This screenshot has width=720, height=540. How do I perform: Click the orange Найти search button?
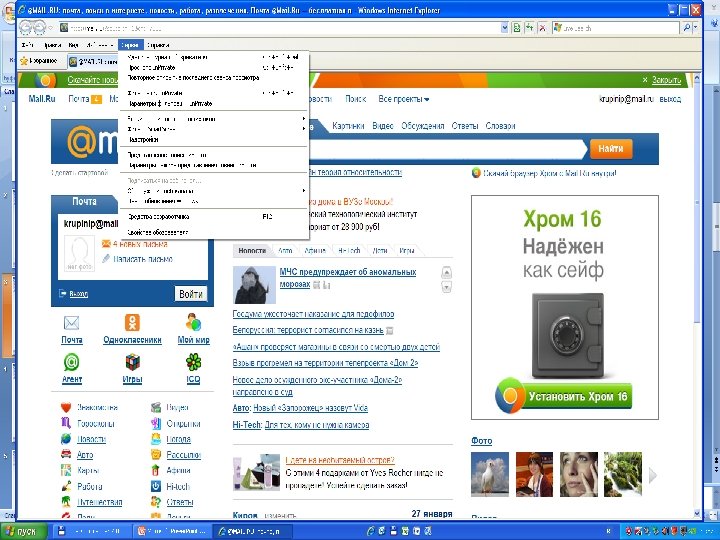[611, 149]
